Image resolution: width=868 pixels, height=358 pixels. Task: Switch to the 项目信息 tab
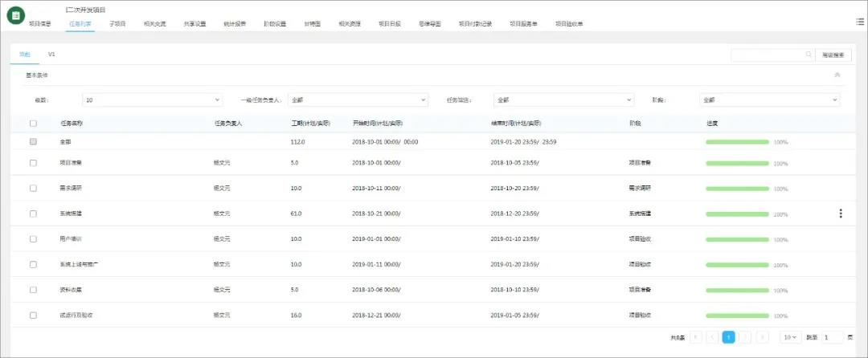[40, 24]
